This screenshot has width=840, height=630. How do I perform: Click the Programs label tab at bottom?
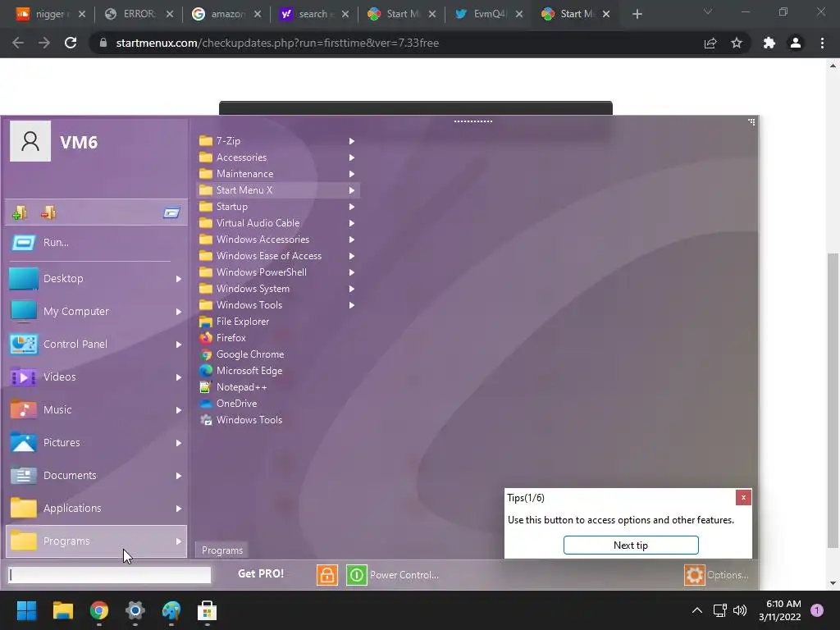tap(221, 550)
